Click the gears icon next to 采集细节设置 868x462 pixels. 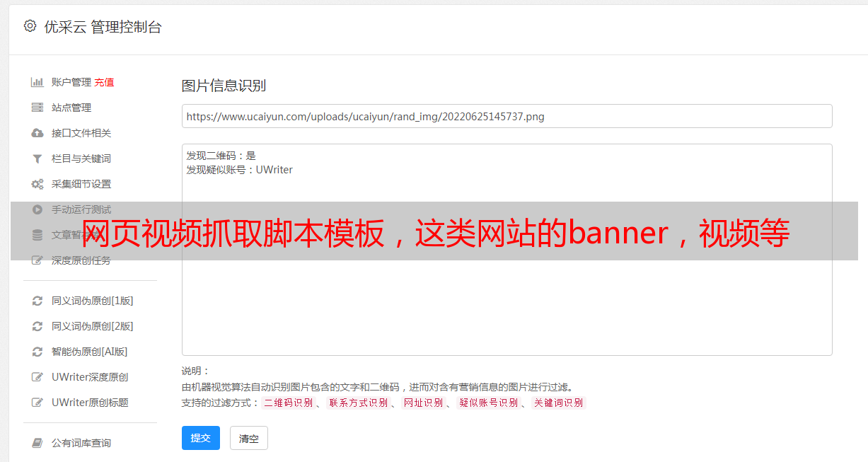pos(37,184)
